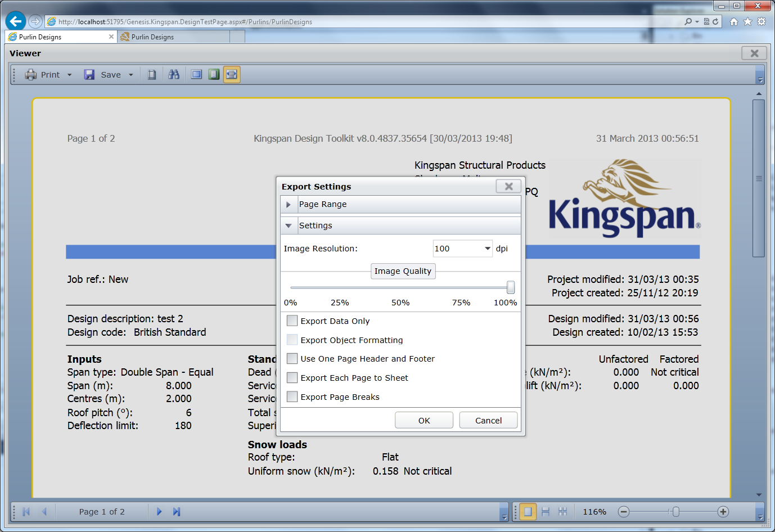Go to previous page arrow
Viewport: 775px width, 532px height.
coord(44,512)
